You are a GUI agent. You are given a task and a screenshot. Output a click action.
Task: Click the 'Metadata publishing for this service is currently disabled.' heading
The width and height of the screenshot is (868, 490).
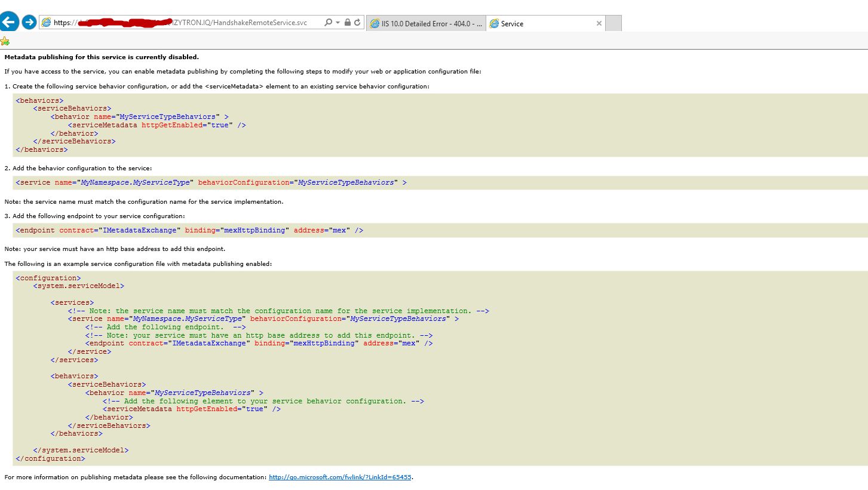(102, 57)
